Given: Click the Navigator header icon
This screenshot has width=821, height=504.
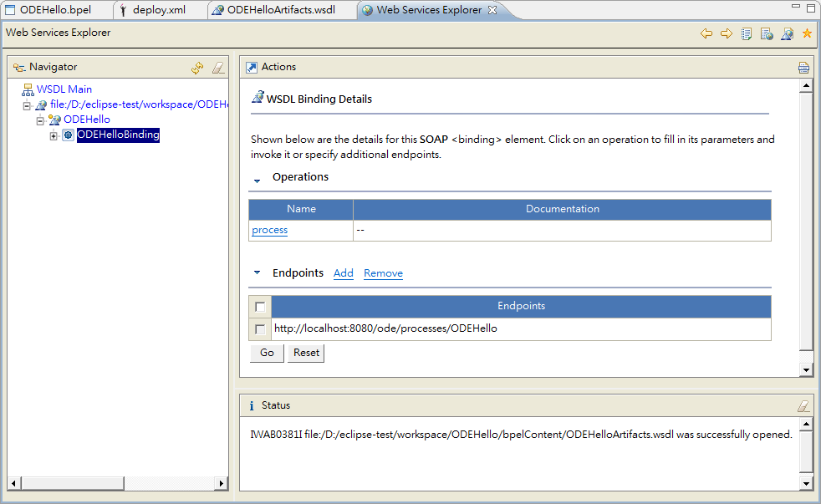Looking at the screenshot, I should click(19, 68).
